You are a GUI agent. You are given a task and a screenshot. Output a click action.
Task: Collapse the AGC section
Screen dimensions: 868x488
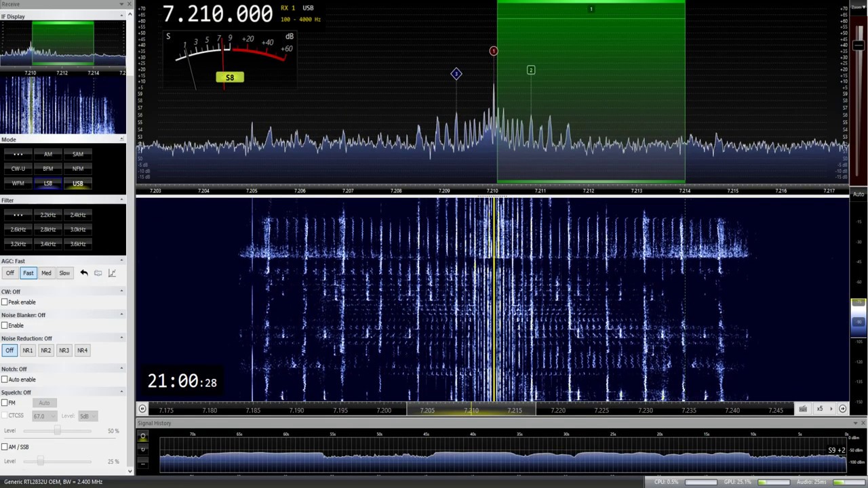coord(122,261)
